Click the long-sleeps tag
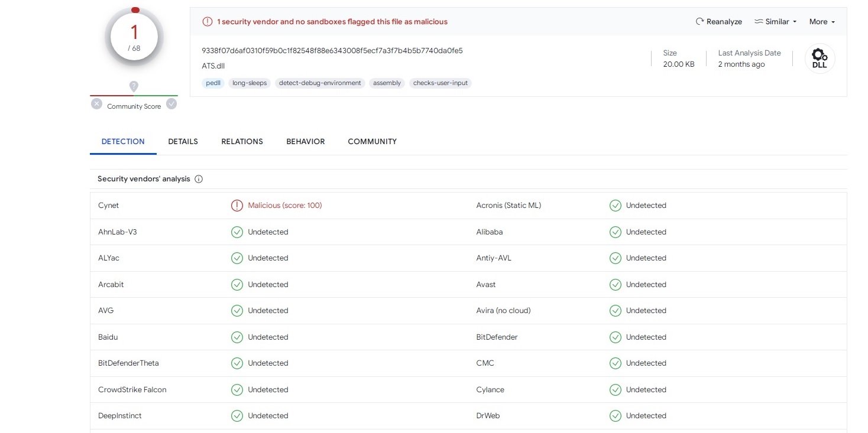Image resolution: width=868 pixels, height=433 pixels. tap(250, 83)
